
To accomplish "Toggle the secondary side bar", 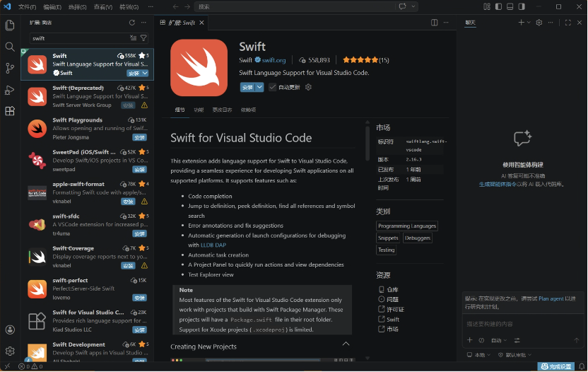I will (522, 6).
